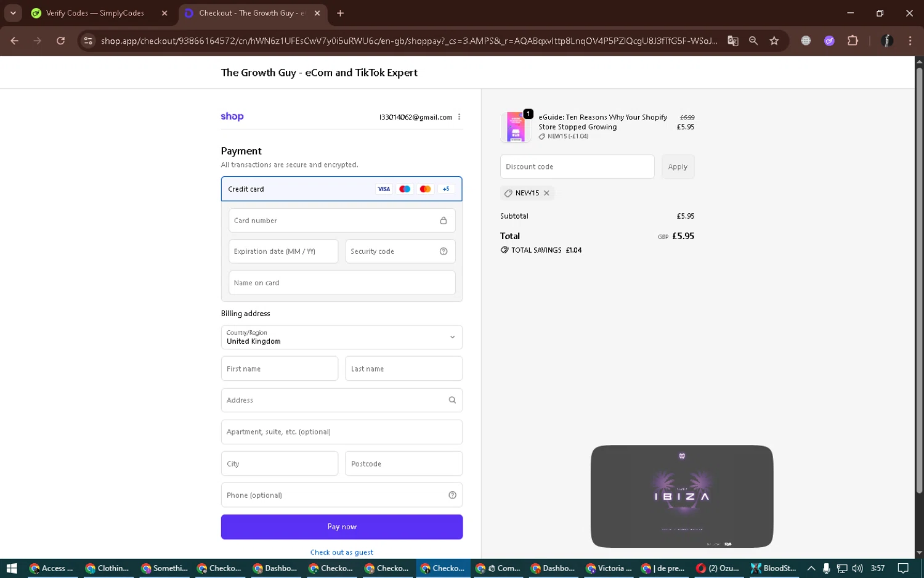Bookmark this page with the star
Image resolution: width=924 pixels, height=578 pixels.
click(774, 41)
